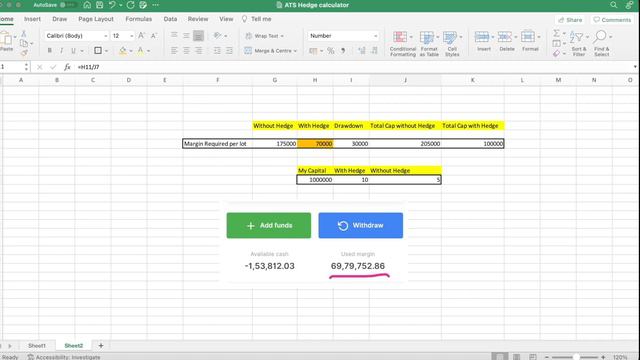Open Find & Select
Viewport: 640px width, 360px height.
coord(602,44)
